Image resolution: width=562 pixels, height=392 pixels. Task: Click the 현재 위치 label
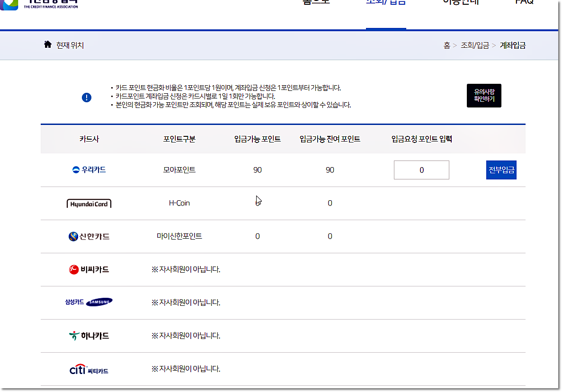pyautogui.click(x=70, y=45)
